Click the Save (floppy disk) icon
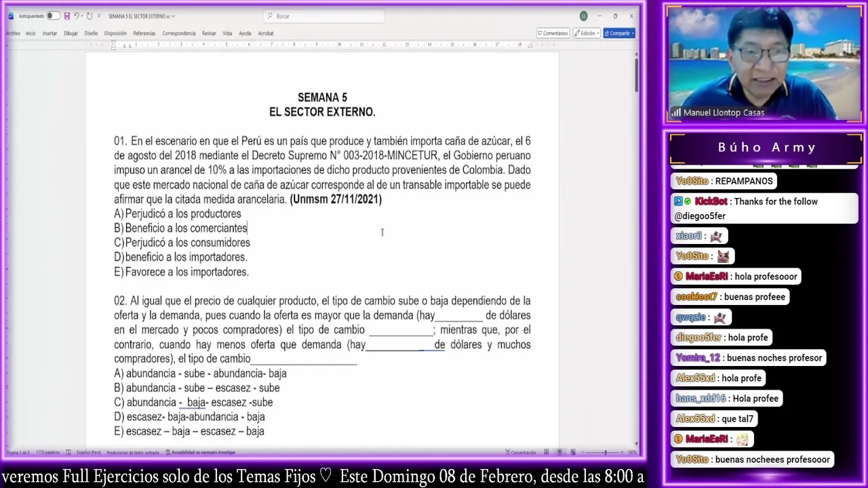This screenshot has height=488, width=868. tap(67, 16)
